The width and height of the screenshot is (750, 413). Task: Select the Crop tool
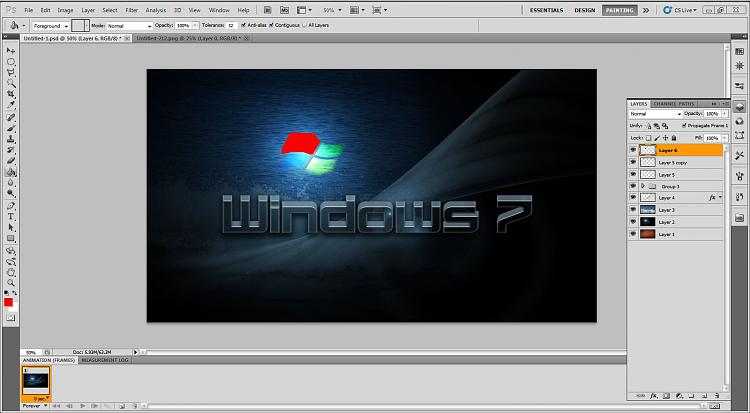click(x=11, y=94)
